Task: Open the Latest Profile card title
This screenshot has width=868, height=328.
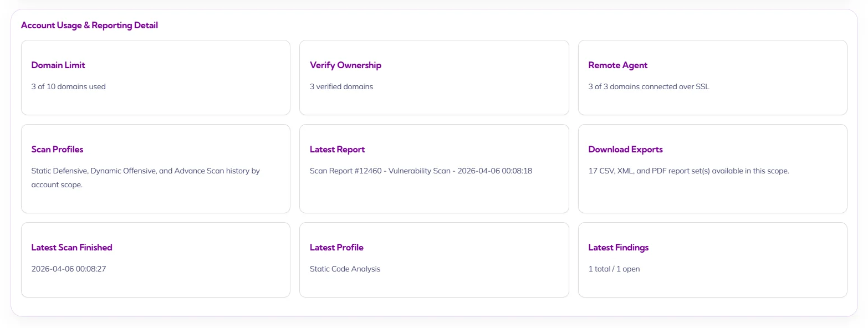Action: pos(336,248)
